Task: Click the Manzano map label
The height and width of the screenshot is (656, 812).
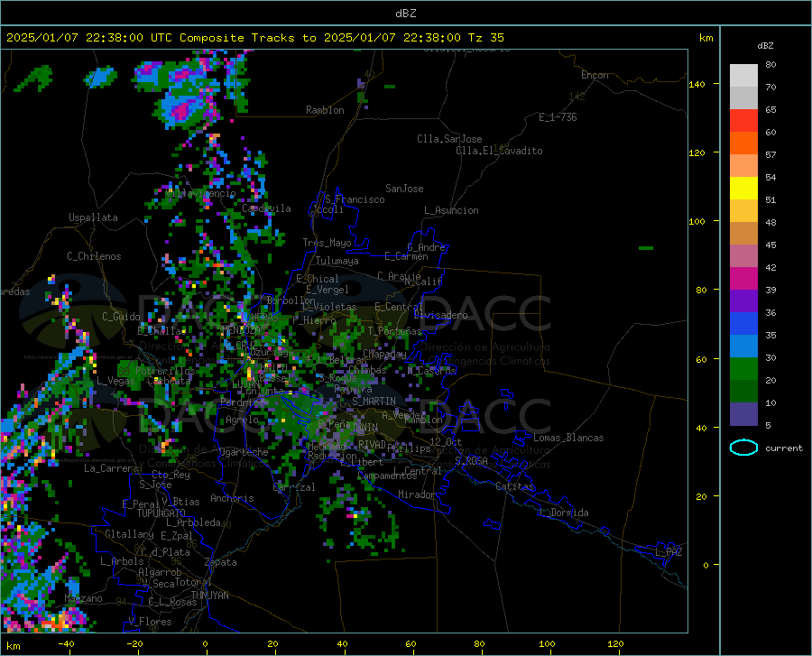Action: (83, 598)
